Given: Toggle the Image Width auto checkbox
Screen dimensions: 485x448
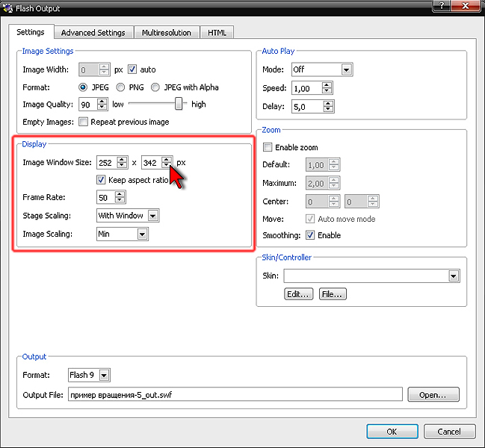Looking at the screenshot, I should click(x=132, y=69).
